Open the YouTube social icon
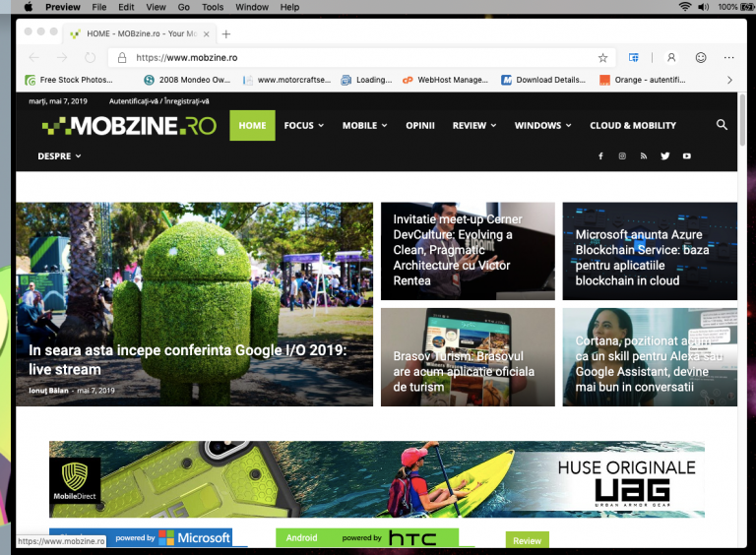The height and width of the screenshot is (555, 756). [686, 156]
